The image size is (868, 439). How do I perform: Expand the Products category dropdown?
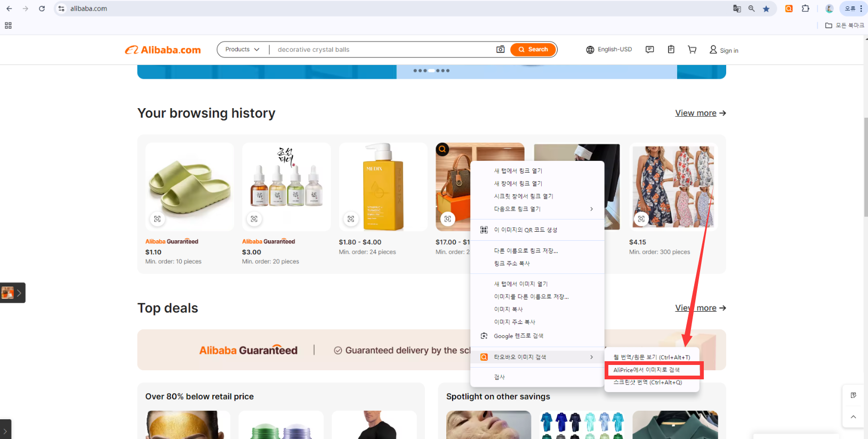[242, 50]
